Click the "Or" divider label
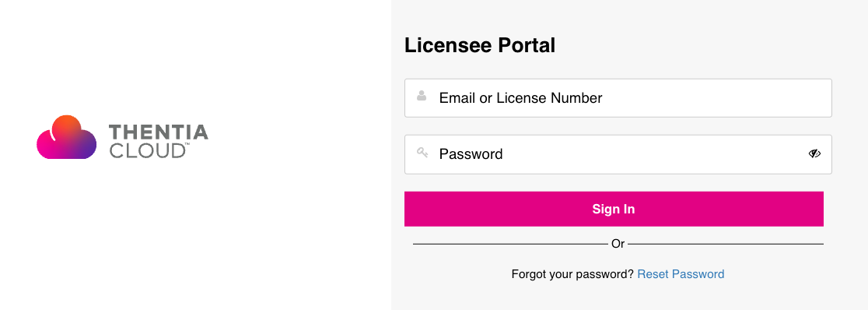The width and height of the screenshot is (868, 310). pyautogui.click(x=618, y=244)
